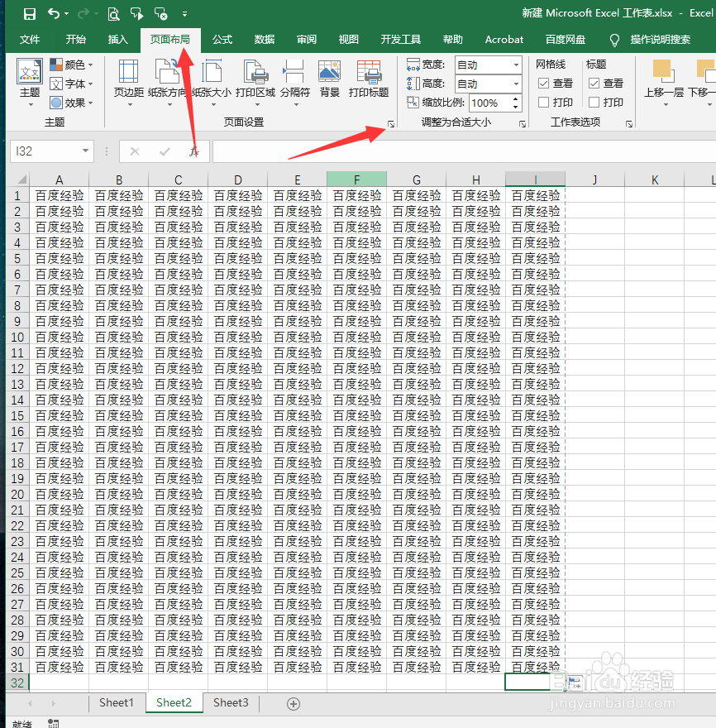Switch to the Data (数据) tab
Screen dimensions: 716x728
265,40
